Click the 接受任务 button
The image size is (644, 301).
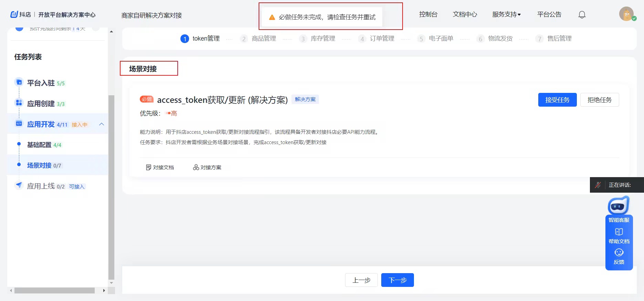point(557,100)
